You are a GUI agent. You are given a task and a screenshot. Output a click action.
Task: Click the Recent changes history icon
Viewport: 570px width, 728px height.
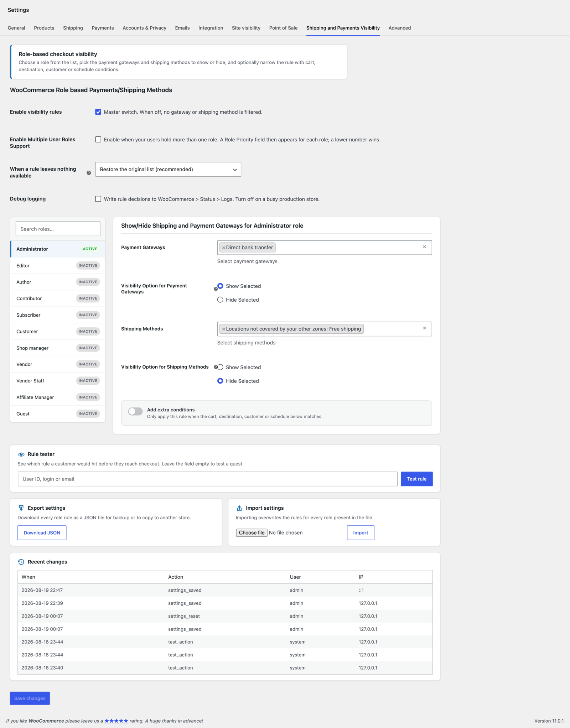(x=21, y=562)
